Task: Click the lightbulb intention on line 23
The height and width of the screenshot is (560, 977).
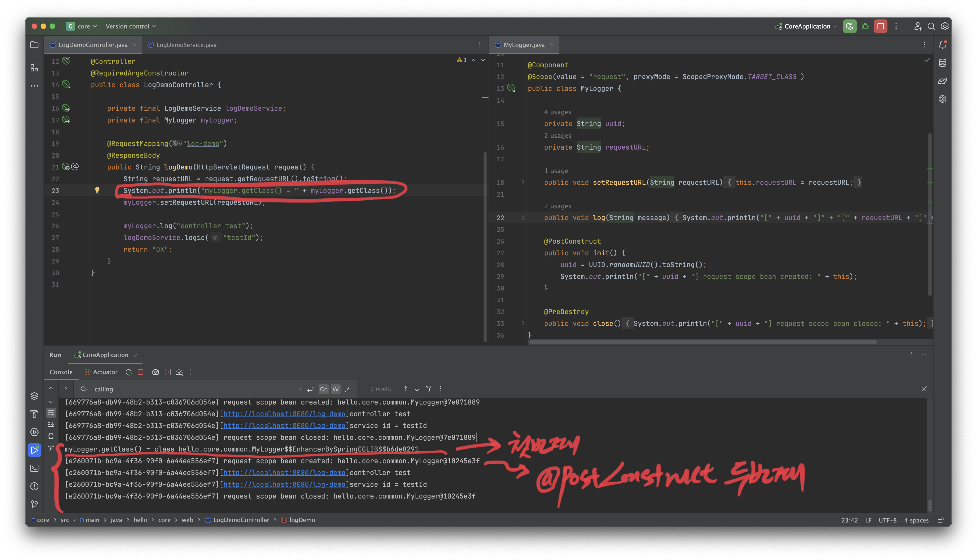Action: (97, 190)
